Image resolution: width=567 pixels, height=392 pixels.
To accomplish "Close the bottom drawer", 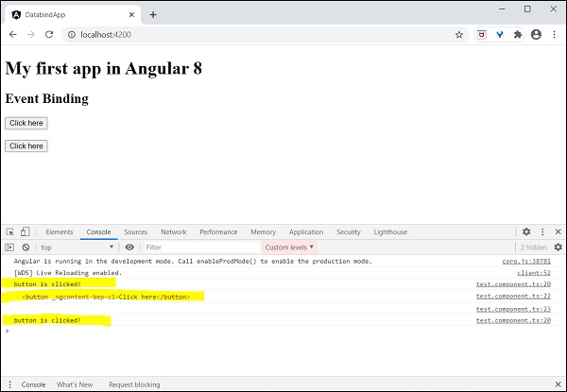I will (558, 384).
